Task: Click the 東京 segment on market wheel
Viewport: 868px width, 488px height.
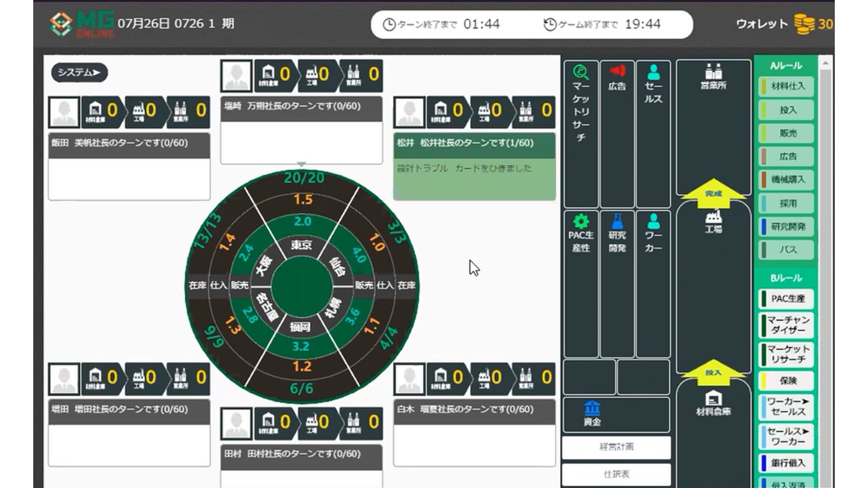Action: (x=302, y=245)
